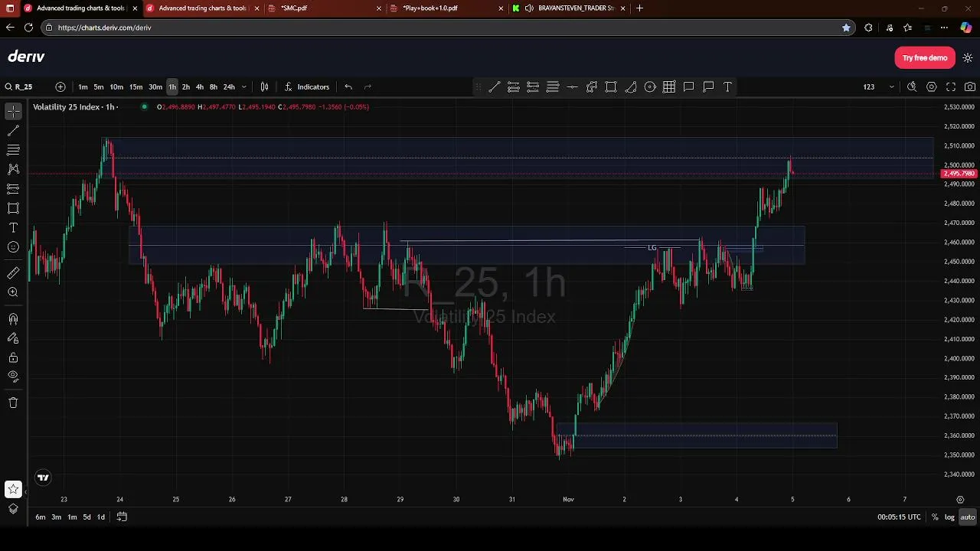Toggle magnet mode in left sidebar
The width and height of the screenshot is (980, 551).
click(x=13, y=318)
